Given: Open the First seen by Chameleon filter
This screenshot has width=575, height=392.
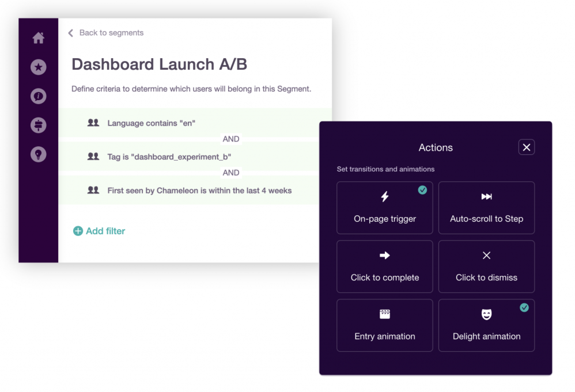Looking at the screenshot, I should [x=199, y=191].
